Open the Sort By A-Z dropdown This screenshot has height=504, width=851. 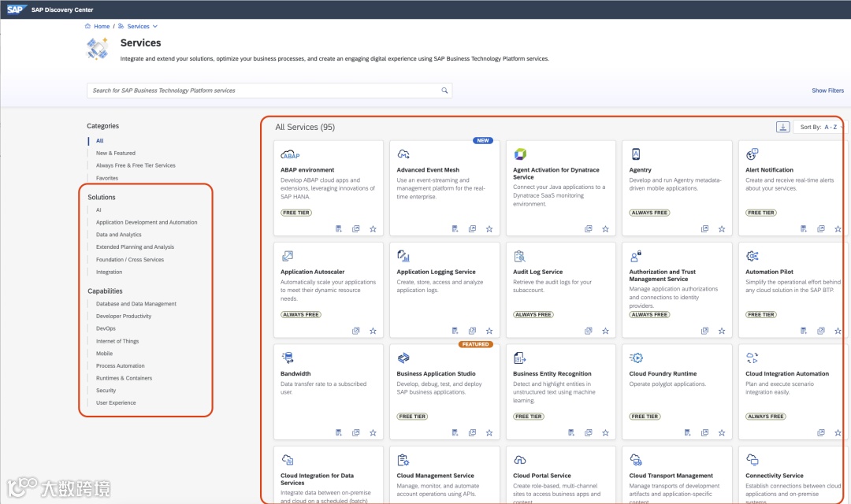click(819, 127)
